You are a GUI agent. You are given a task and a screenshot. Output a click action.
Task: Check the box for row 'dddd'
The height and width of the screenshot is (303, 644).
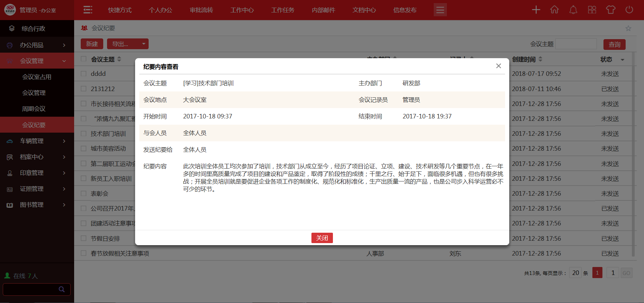click(x=83, y=74)
